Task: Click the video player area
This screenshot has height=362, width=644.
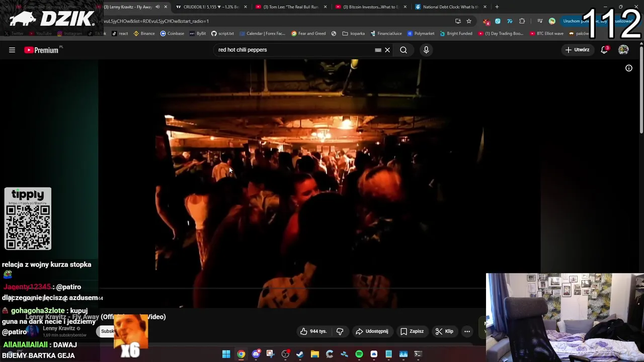Action: (319, 184)
